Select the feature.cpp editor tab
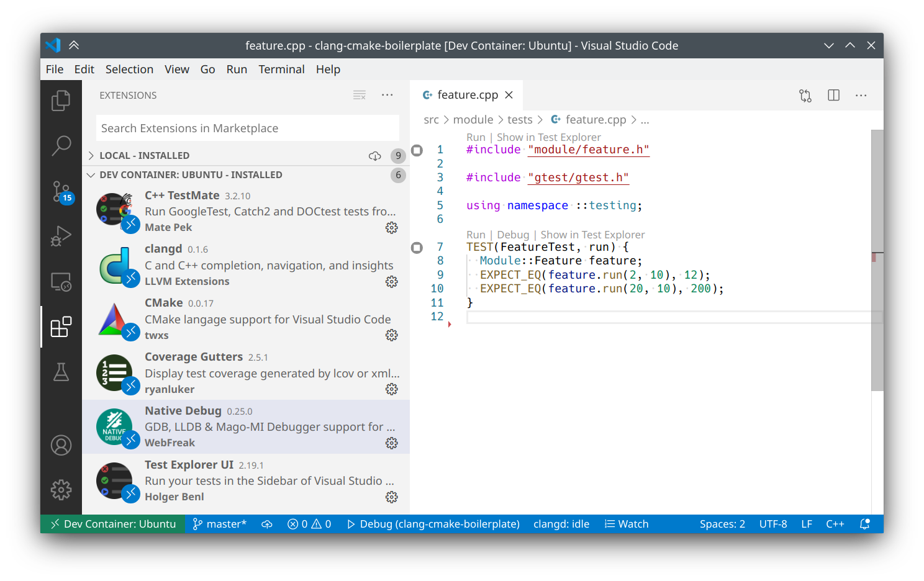The height and width of the screenshot is (581, 924). tap(466, 95)
